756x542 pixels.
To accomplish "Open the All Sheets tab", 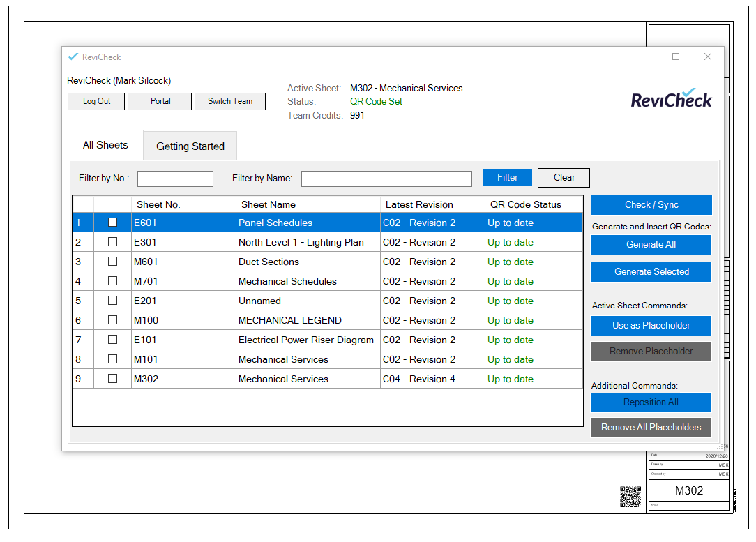I will pos(105,145).
